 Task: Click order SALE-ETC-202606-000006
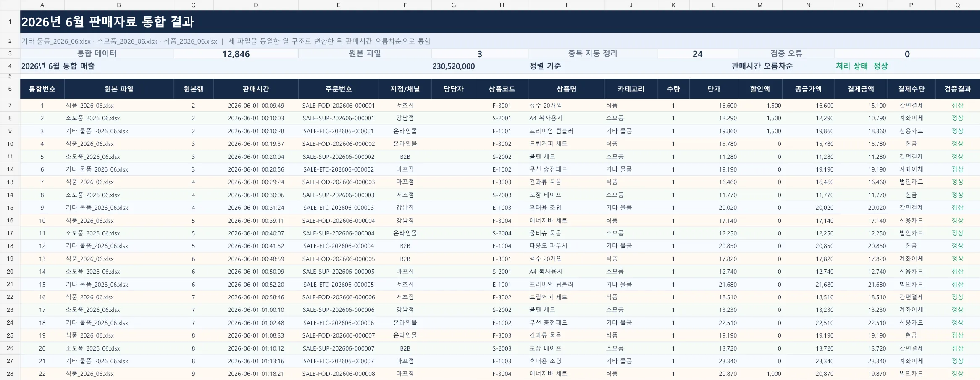point(339,323)
